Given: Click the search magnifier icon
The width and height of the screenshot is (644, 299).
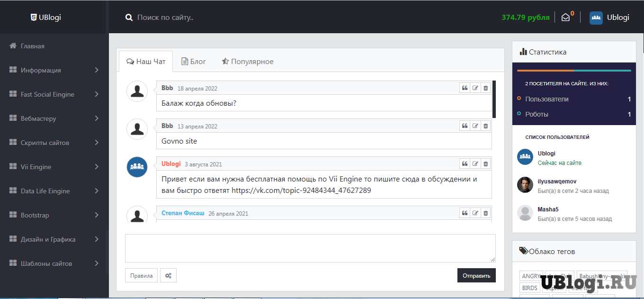Looking at the screenshot, I should point(129,18).
